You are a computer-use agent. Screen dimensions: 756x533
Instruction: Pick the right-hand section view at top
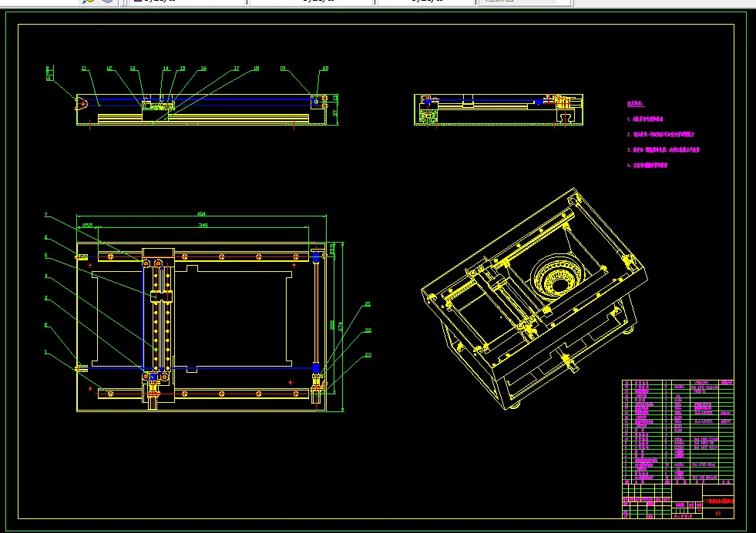tap(499, 110)
